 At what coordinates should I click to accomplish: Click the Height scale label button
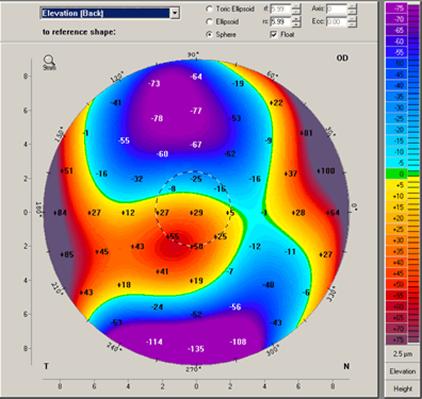coord(402,389)
